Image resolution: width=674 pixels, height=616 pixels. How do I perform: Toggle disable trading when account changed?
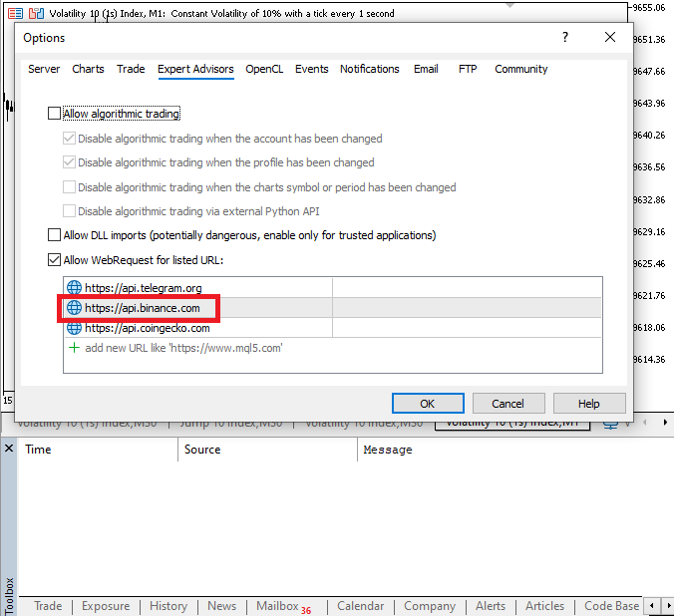pyautogui.click(x=69, y=139)
